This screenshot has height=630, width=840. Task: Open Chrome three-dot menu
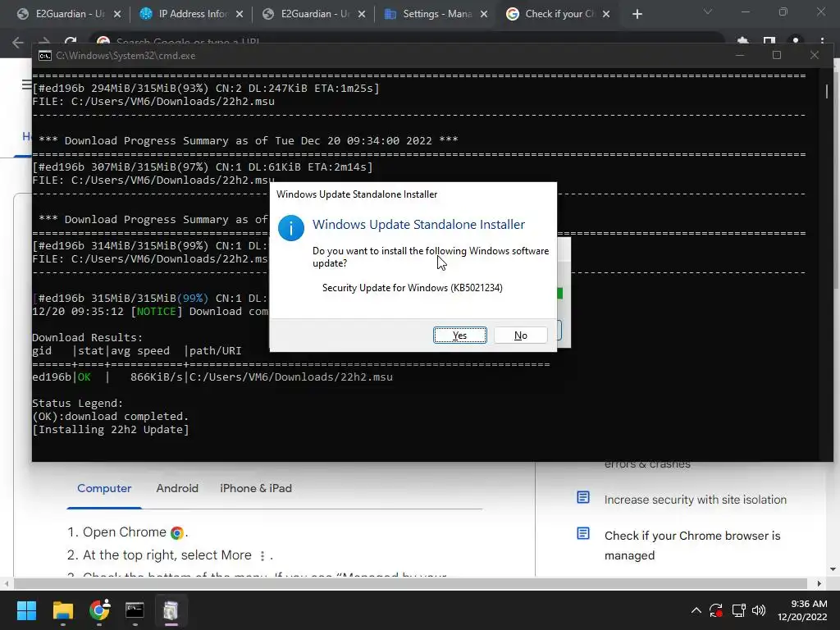coord(822,41)
